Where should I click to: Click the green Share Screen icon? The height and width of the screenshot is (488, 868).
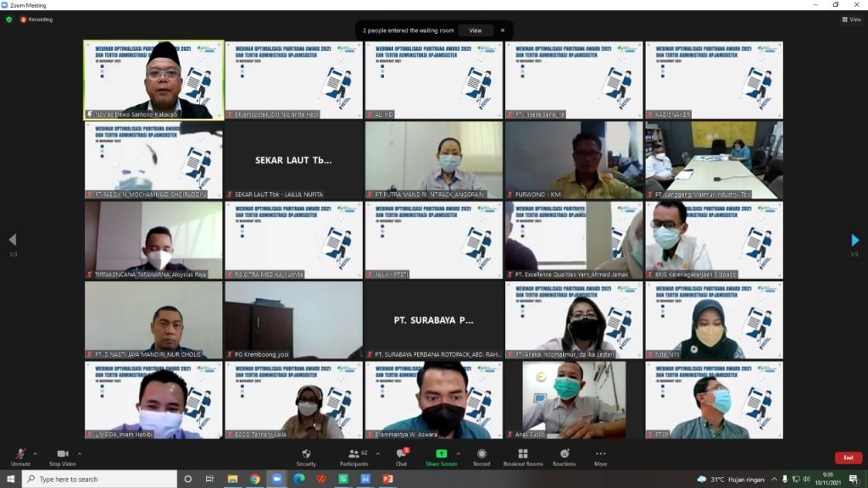coord(441,454)
